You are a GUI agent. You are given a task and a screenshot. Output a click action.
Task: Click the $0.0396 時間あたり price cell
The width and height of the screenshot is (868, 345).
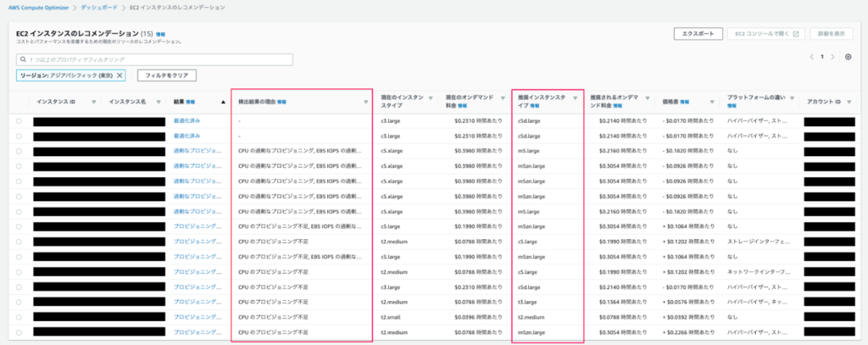click(478, 317)
